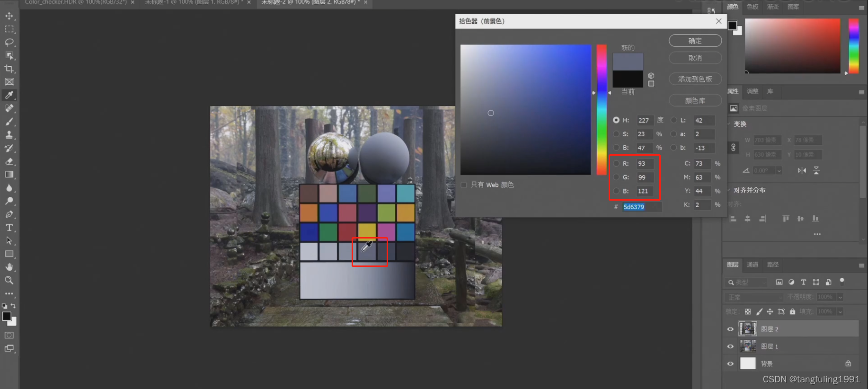Select the Eraser tool
868x389 pixels.
point(9,161)
